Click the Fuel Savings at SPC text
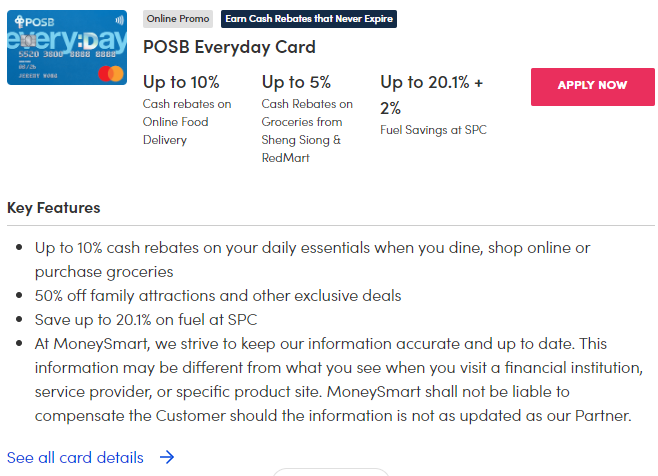Screen dimensions: 658x476 coord(433,129)
